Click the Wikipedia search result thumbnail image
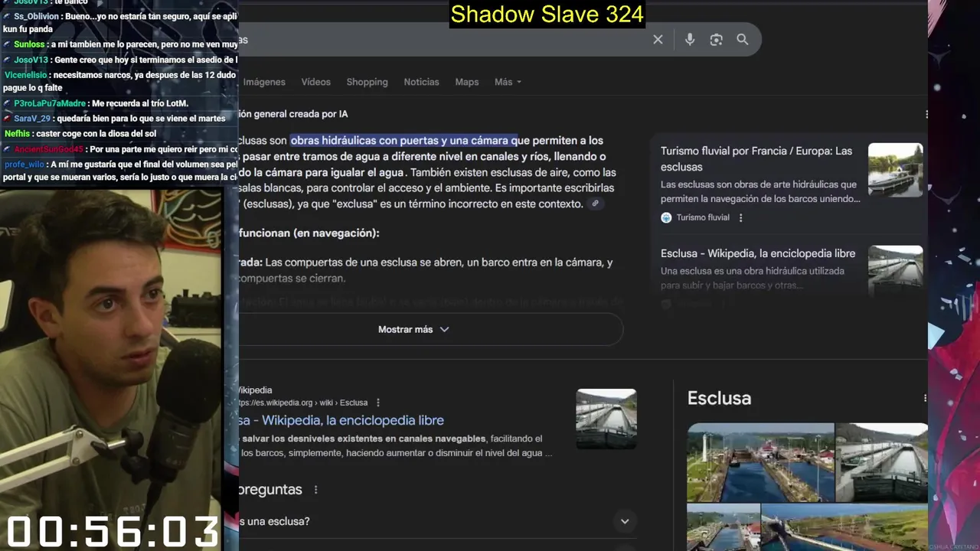This screenshot has width=980, height=551. point(606,419)
